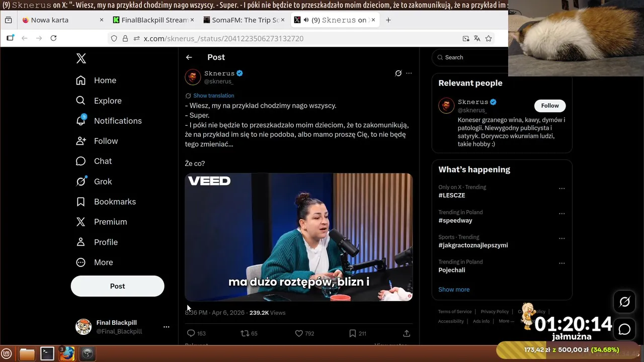Follow Sknerus in Relevant people
The height and width of the screenshot is (362, 644).
[550, 106]
